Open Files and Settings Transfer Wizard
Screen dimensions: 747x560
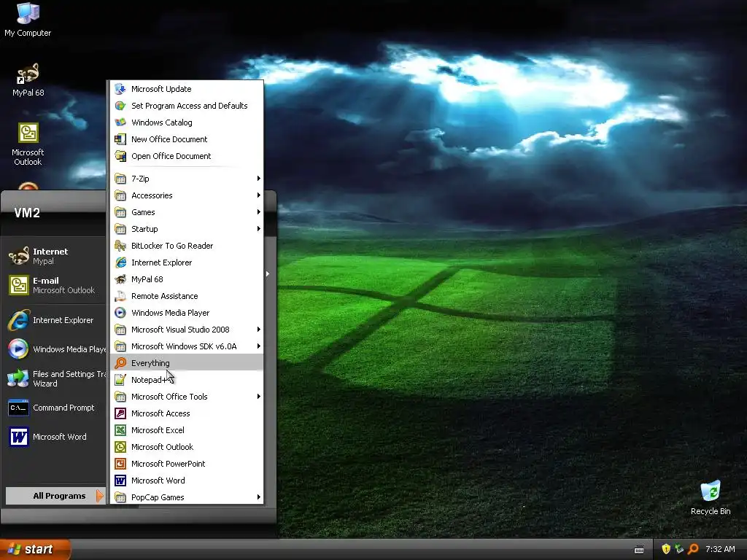click(55, 378)
